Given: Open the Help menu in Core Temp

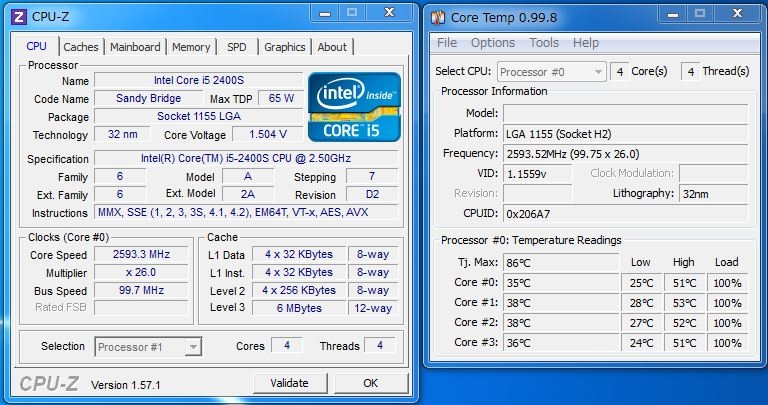Looking at the screenshot, I should (x=586, y=43).
